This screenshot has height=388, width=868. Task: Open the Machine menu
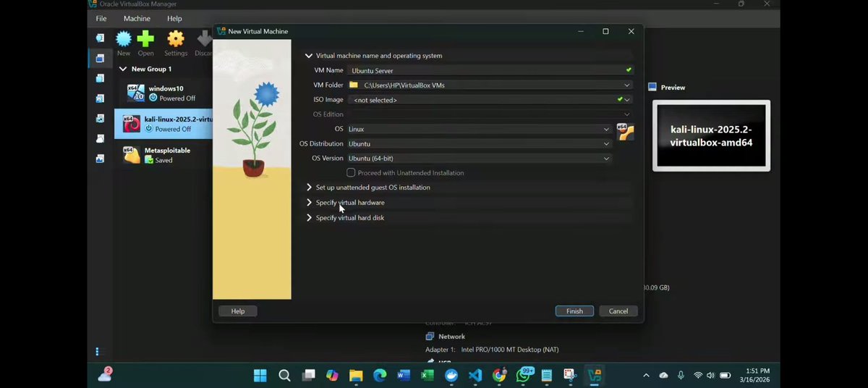coord(137,18)
